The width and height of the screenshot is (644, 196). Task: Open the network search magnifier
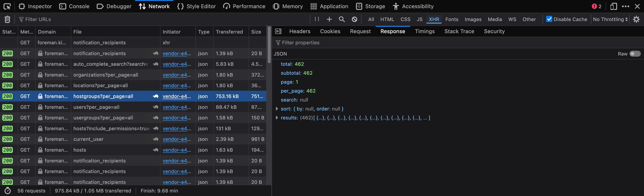pyautogui.click(x=341, y=19)
